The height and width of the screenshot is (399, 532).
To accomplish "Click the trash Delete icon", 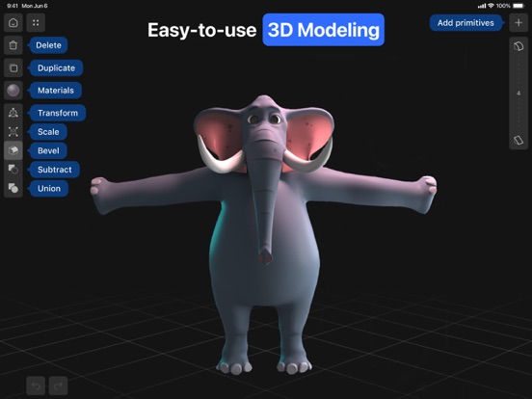I will point(13,45).
